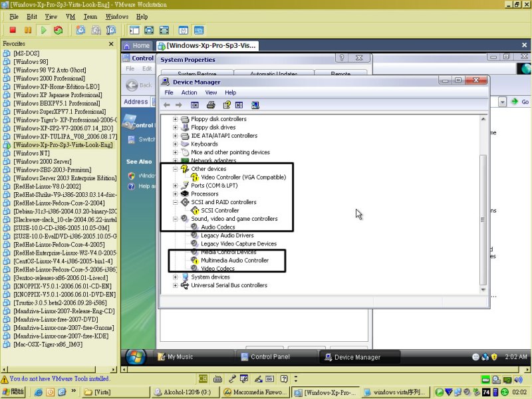532x399 pixels.
Task: Select Processors in the device tree
Action: [x=205, y=194]
